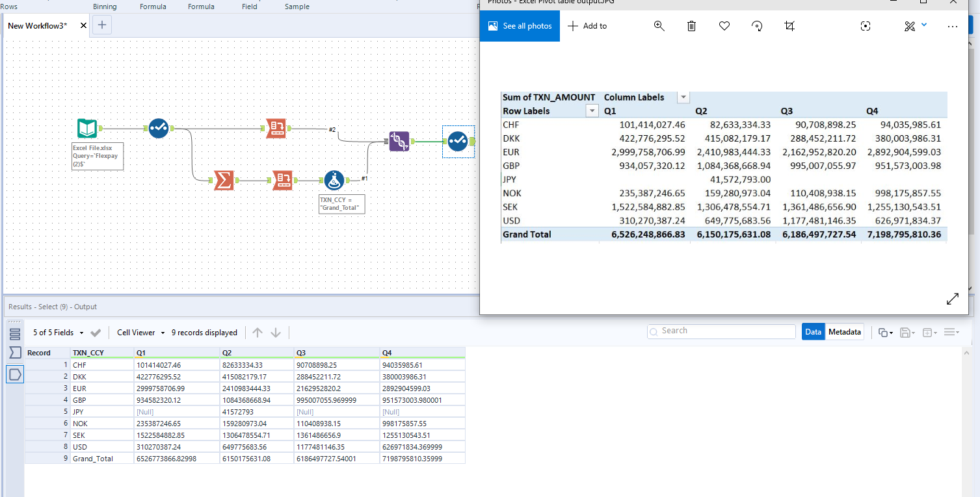Click the Cross Tab tool feeding connector #2
Image resolution: width=980 pixels, height=497 pixels.
[276, 128]
